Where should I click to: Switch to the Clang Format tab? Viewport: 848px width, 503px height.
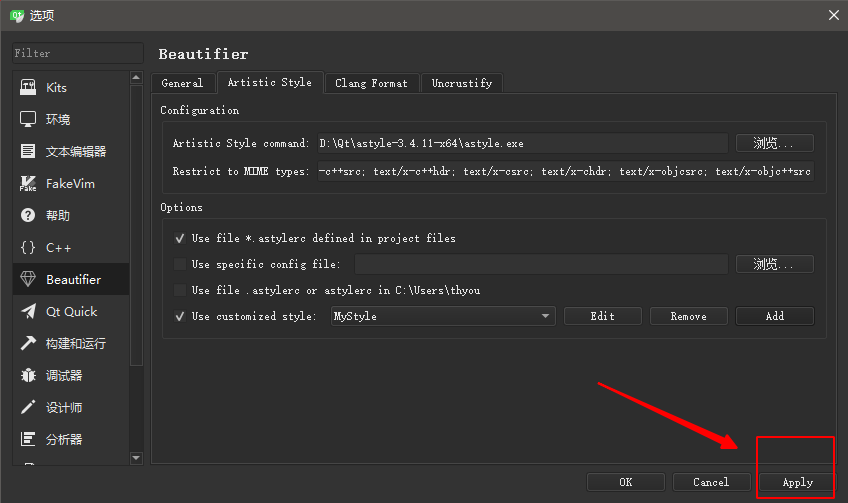pos(371,84)
